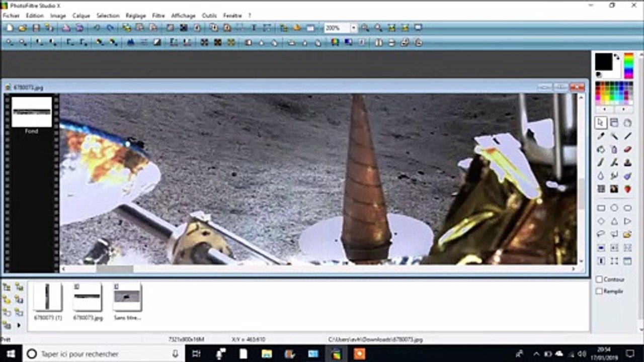
Task: Click the Windows Start button
Action: click(x=10, y=354)
